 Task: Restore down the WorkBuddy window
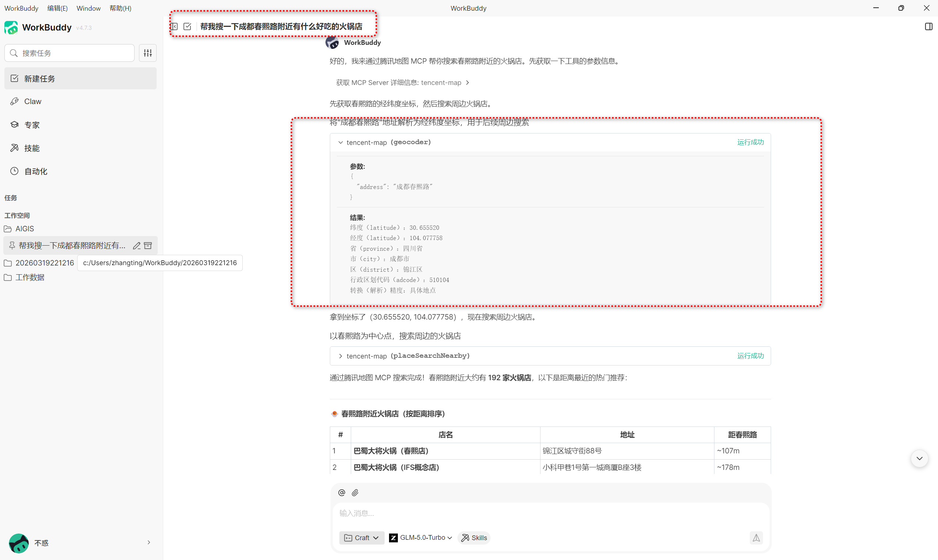click(901, 8)
